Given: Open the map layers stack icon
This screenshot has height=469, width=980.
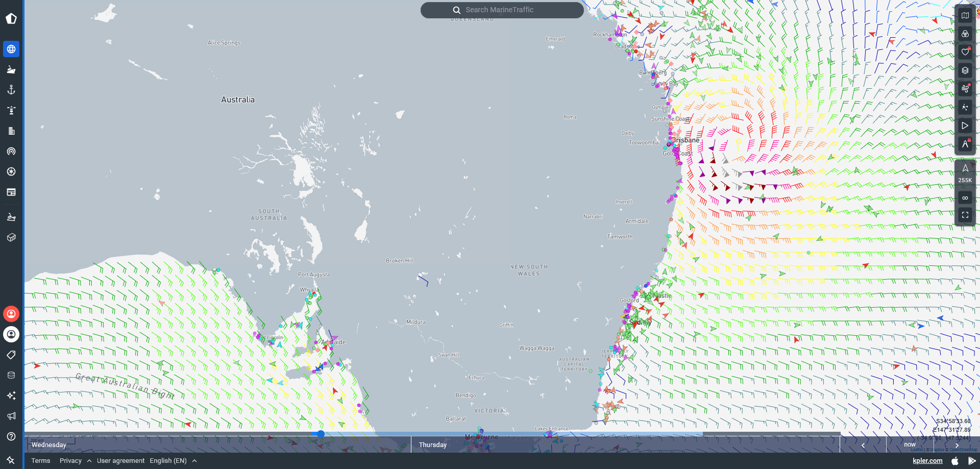Looking at the screenshot, I should (965, 70).
